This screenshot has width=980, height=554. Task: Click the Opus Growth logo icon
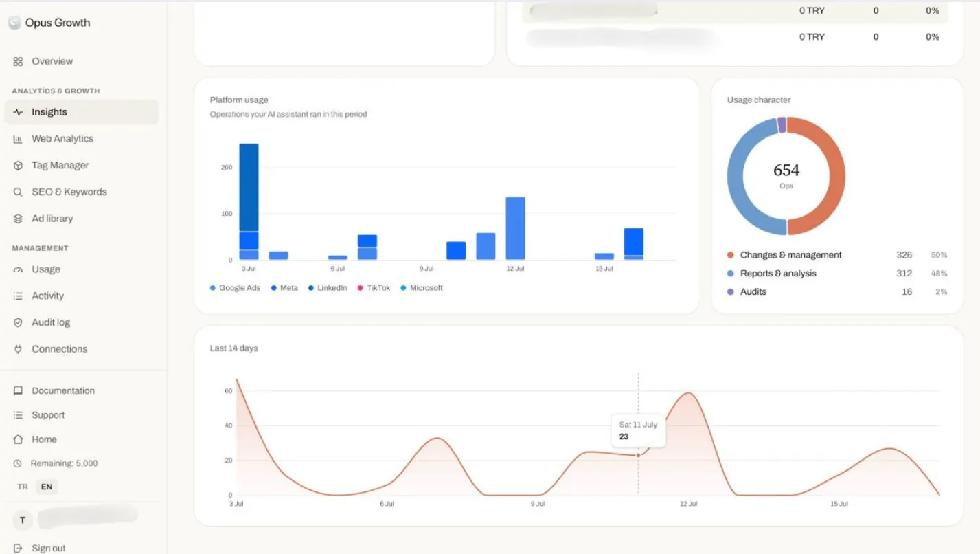tap(14, 23)
